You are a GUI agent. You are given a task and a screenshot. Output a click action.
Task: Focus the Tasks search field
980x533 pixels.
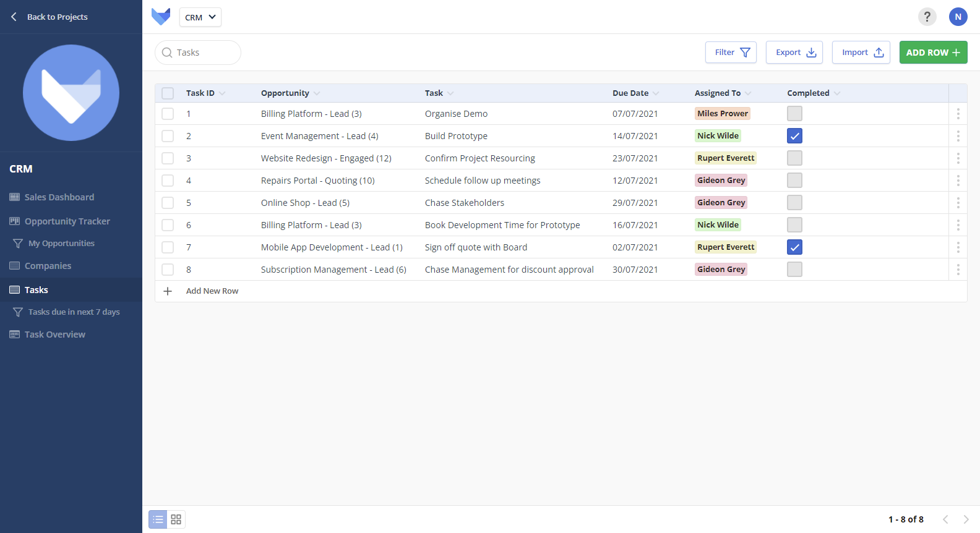click(204, 53)
